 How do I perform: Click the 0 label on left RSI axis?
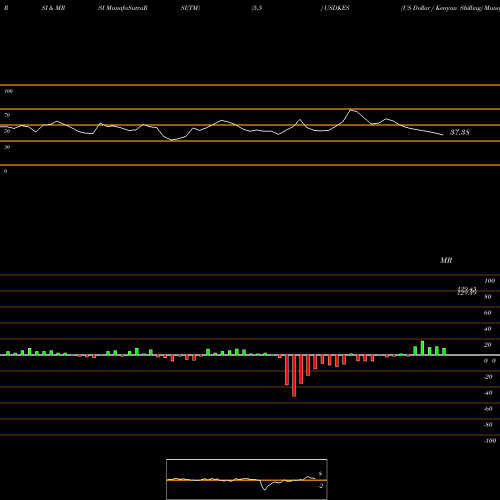[5, 171]
